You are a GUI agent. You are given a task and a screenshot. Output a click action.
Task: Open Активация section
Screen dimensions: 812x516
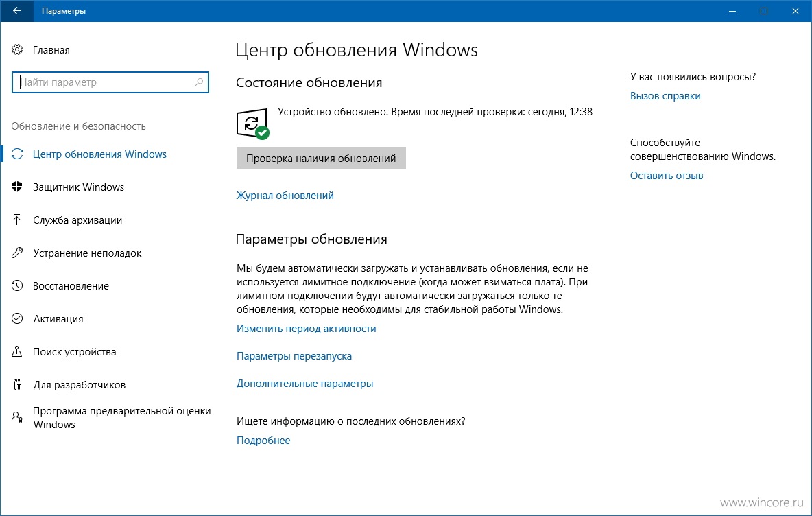pos(58,318)
